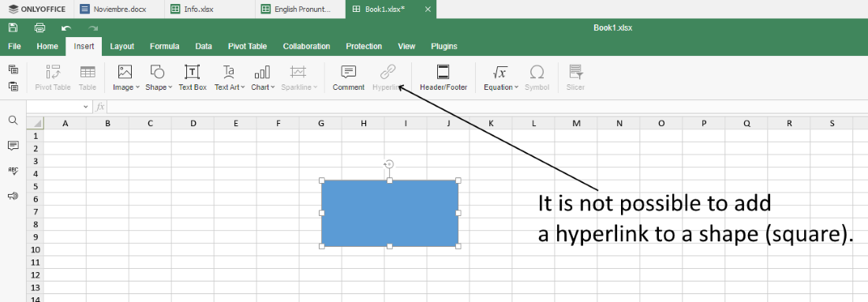Click the Paste icon on left toolbar
The height and width of the screenshot is (302, 868).
click(x=13, y=86)
